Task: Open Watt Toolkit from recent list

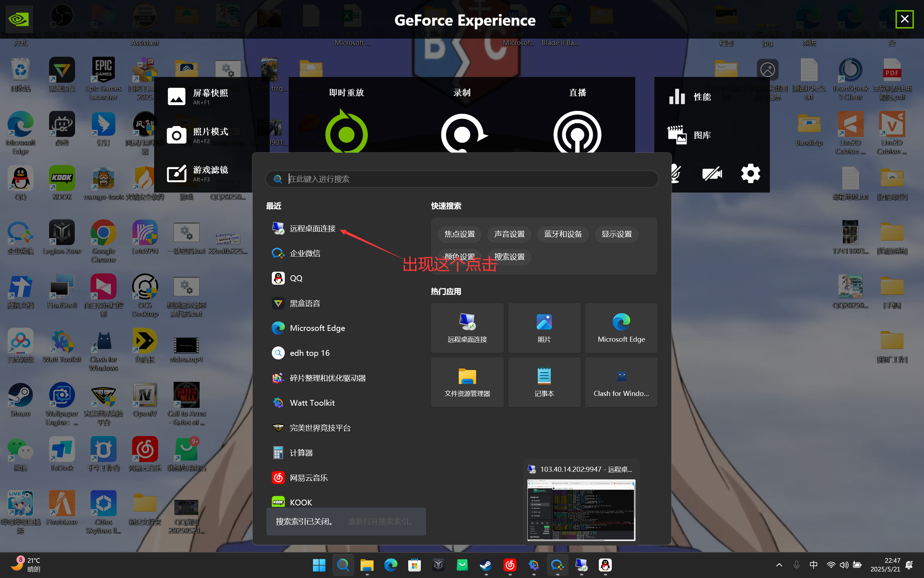Action: [x=303, y=402]
